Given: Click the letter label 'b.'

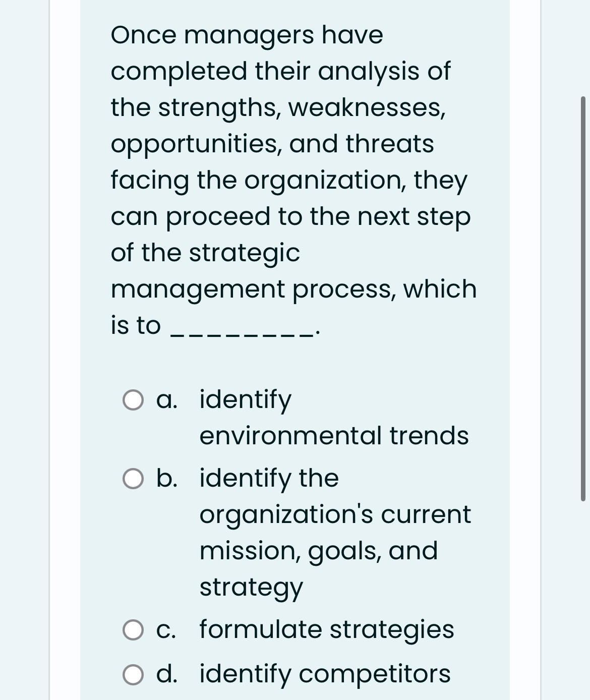Looking at the screenshot, I should point(167,479).
